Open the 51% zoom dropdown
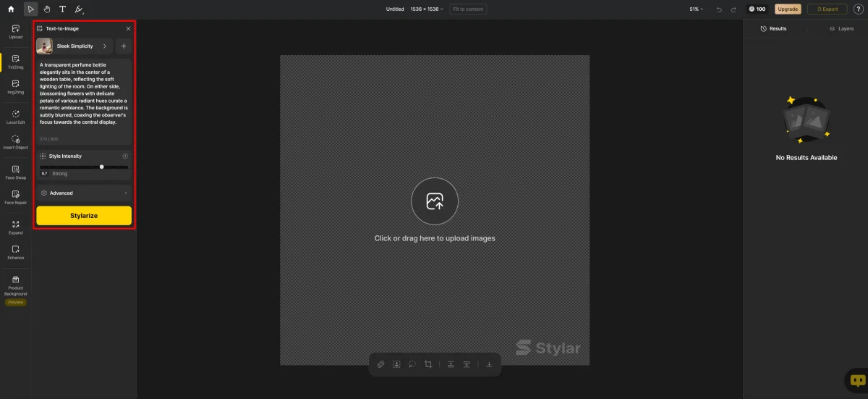The width and height of the screenshot is (868, 399). [x=696, y=9]
